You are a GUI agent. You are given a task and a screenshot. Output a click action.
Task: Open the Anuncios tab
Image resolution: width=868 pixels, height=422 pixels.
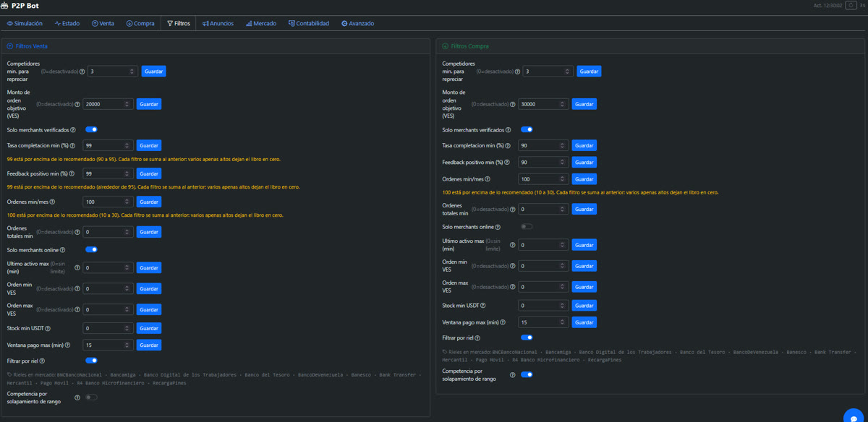pyautogui.click(x=218, y=24)
